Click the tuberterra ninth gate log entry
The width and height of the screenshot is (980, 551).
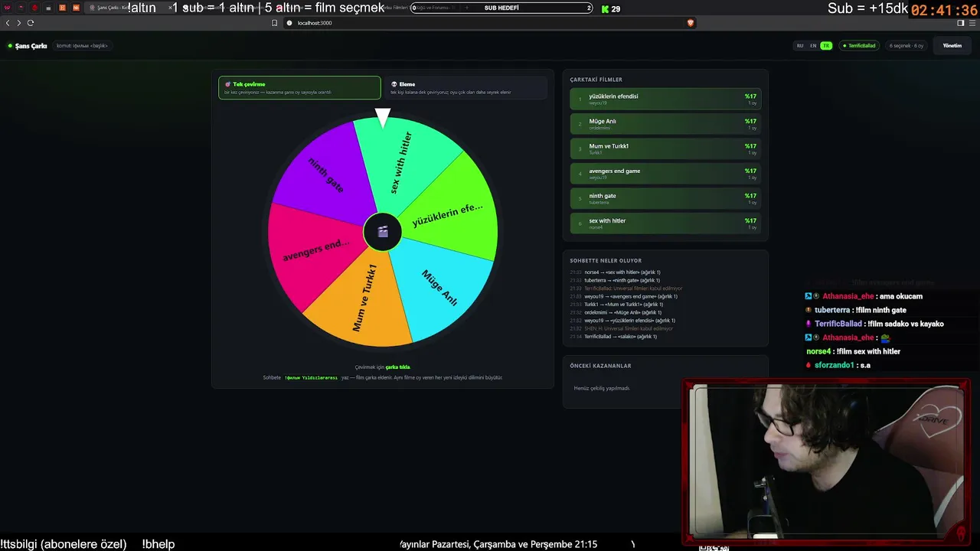point(616,280)
